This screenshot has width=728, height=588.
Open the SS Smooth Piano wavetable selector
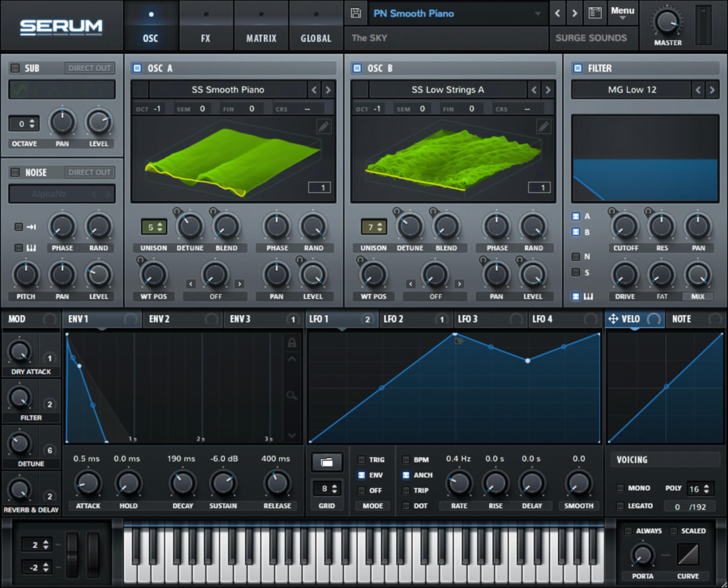[x=228, y=90]
